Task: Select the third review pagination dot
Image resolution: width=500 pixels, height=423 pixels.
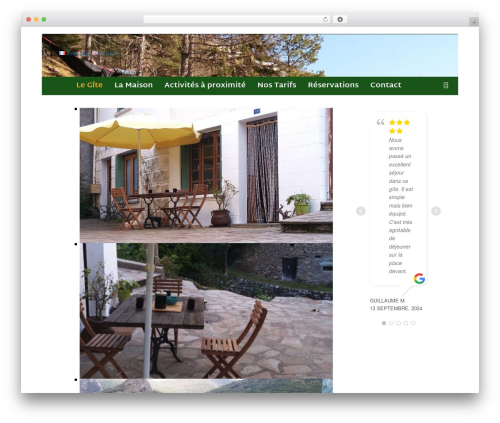Action: coord(398,323)
